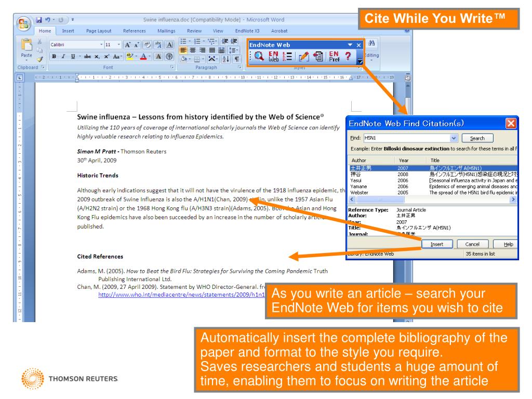This screenshot has height=399, width=532.
Task: Select the Webster 2005 citation row
Action: pos(433,192)
